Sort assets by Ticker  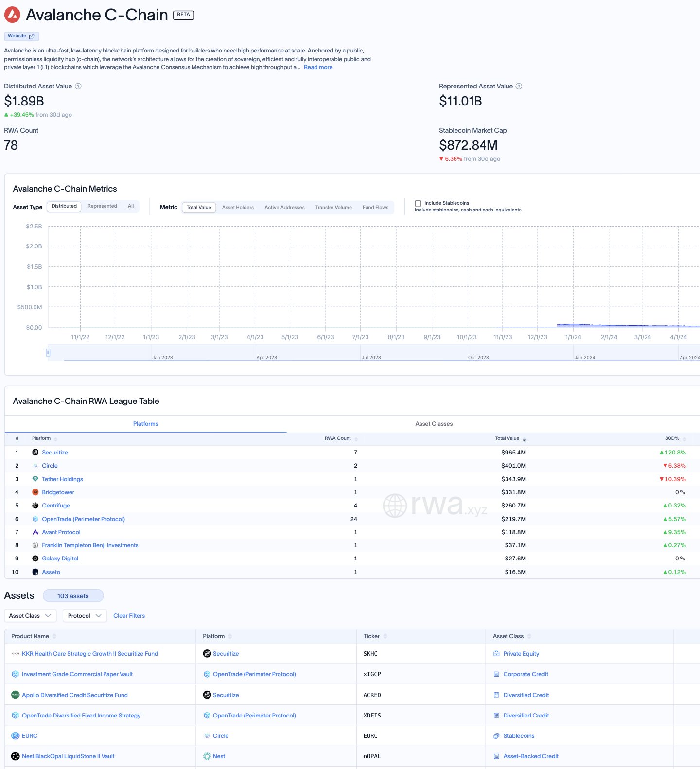point(375,636)
